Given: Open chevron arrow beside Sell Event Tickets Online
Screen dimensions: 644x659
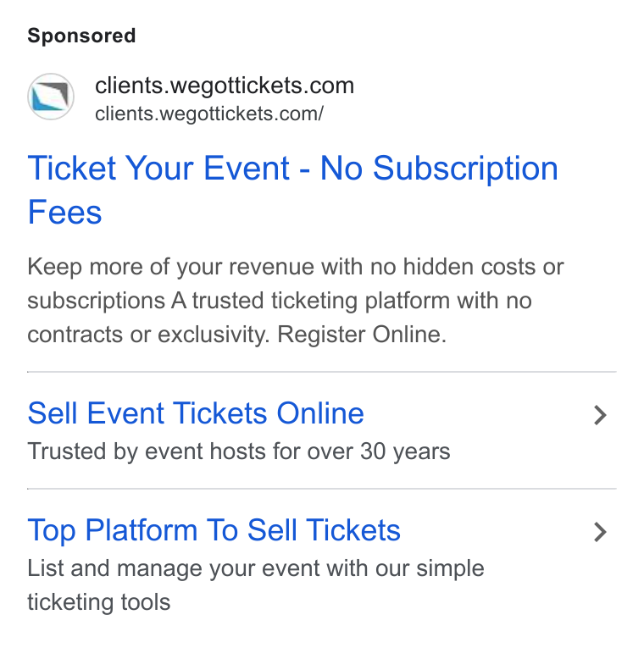Looking at the screenshot, I should (x=600, y=415).
